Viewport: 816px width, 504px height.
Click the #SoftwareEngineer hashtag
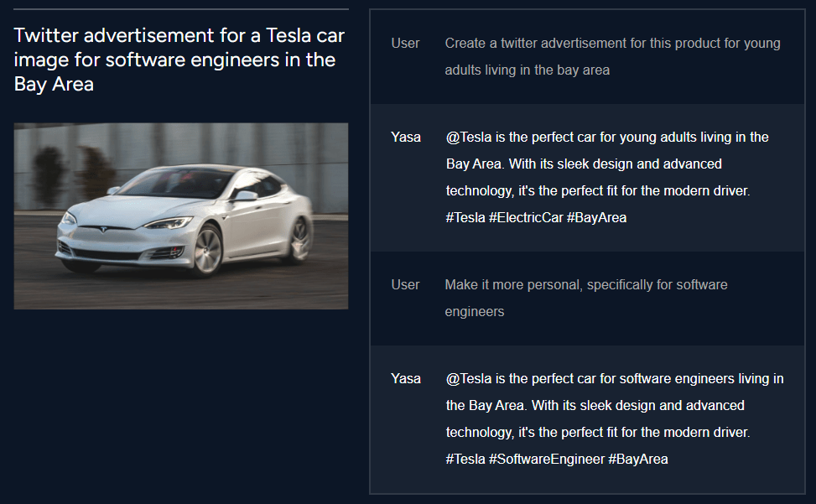pyautogui.click(x=547, y=460)
